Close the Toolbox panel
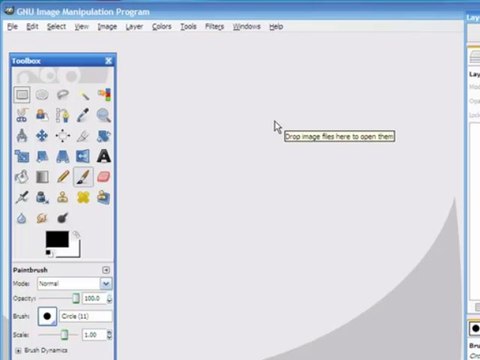 [x=109, y=61]
